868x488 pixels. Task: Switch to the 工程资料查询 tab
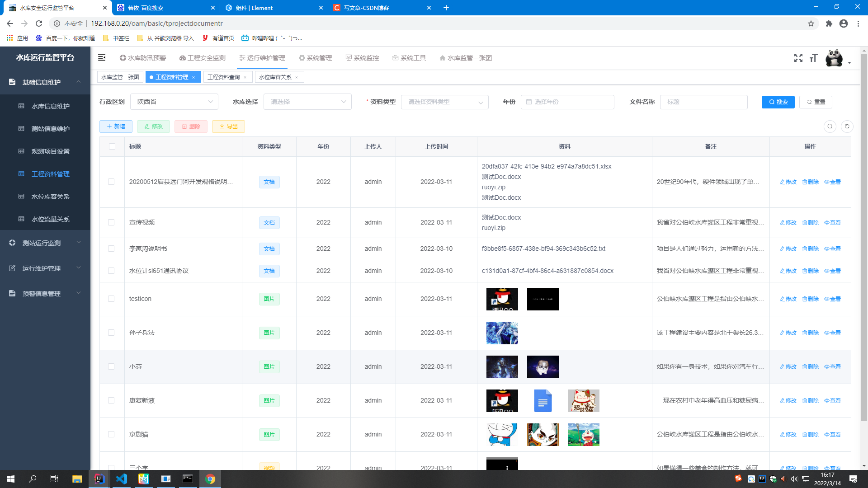[x=224, y=77]
